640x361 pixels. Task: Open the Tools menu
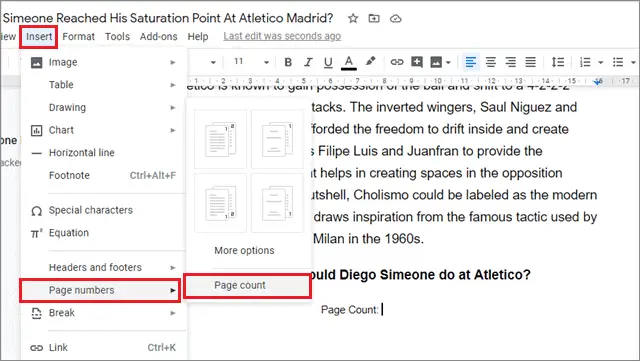click(x=117, y=37)
